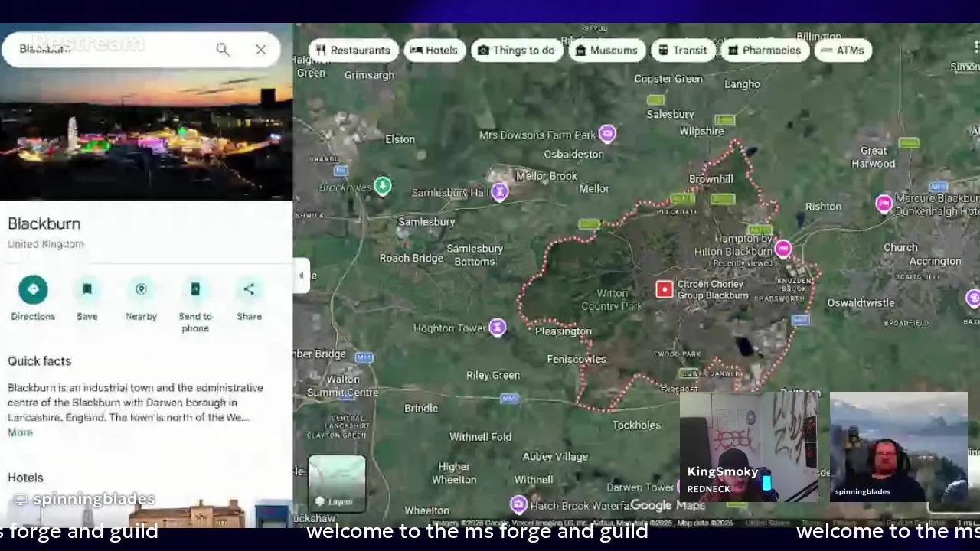Save Blackburn to your places
The height and width of the screenshot is (551, 980).
coord(87,298)
